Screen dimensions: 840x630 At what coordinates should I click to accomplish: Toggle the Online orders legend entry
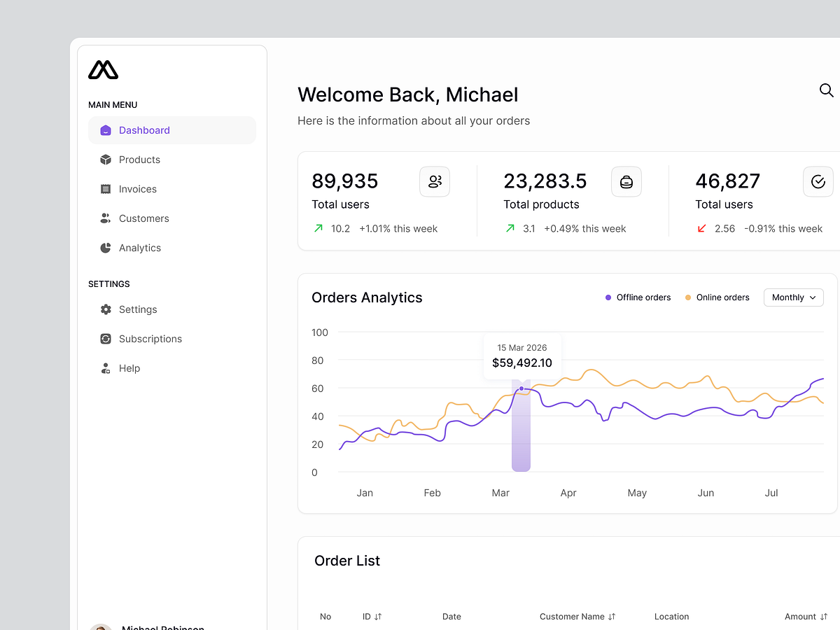[717, 297]
